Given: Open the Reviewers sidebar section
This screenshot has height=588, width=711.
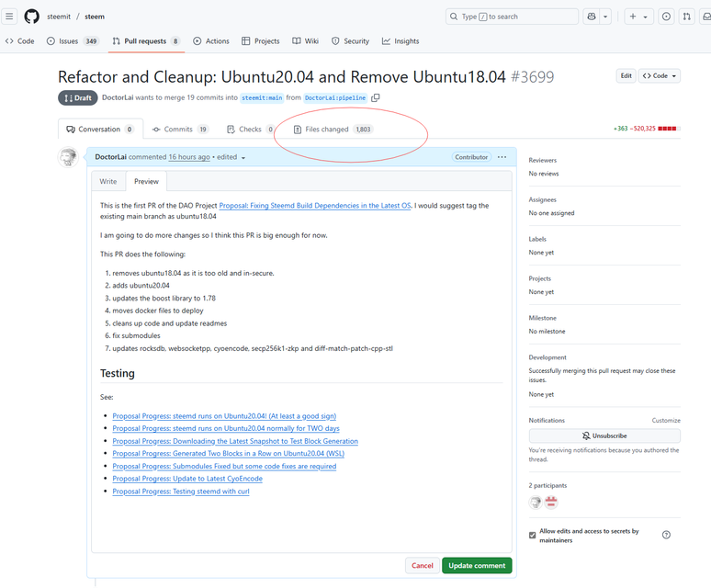Looking at the screenshot, I should point(543,160).
